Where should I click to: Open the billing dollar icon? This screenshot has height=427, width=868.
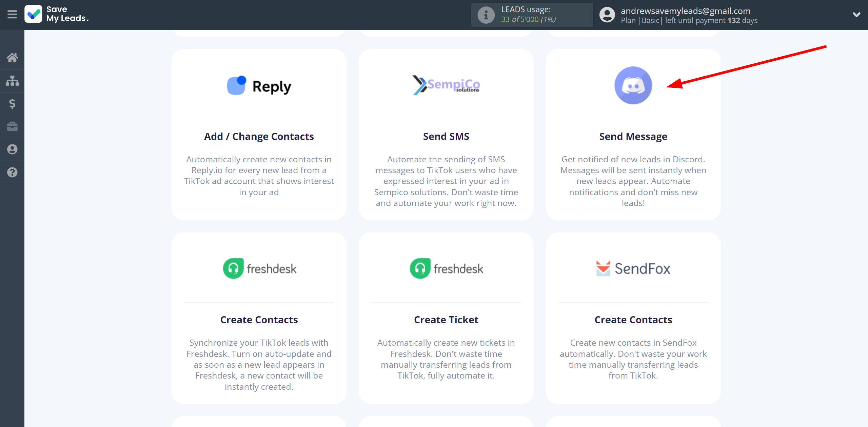[12, 103]
